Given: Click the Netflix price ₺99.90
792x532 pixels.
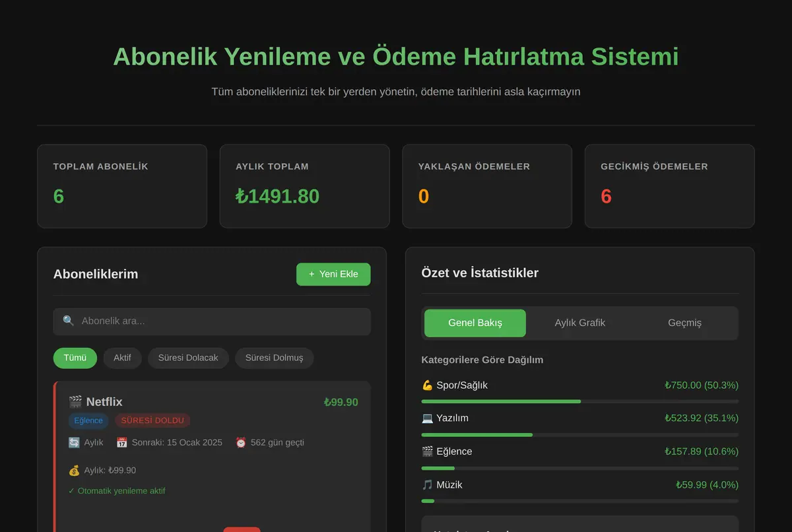Looking at the screenshot, I should pos(341,402).
